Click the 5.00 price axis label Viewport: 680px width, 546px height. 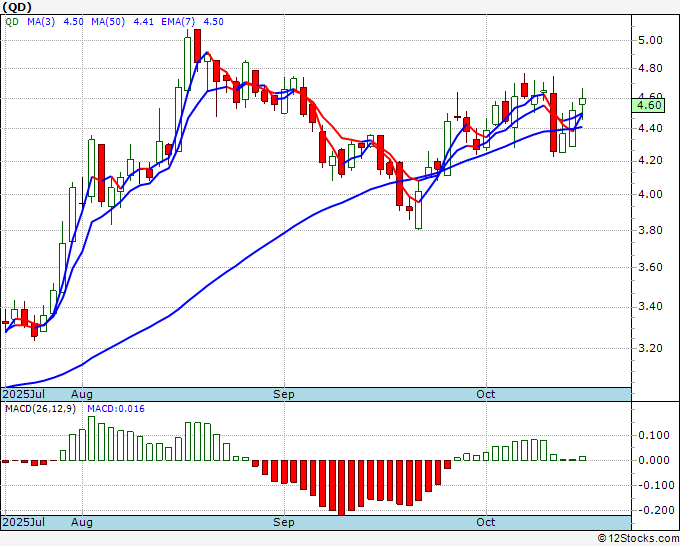(651, 40)
